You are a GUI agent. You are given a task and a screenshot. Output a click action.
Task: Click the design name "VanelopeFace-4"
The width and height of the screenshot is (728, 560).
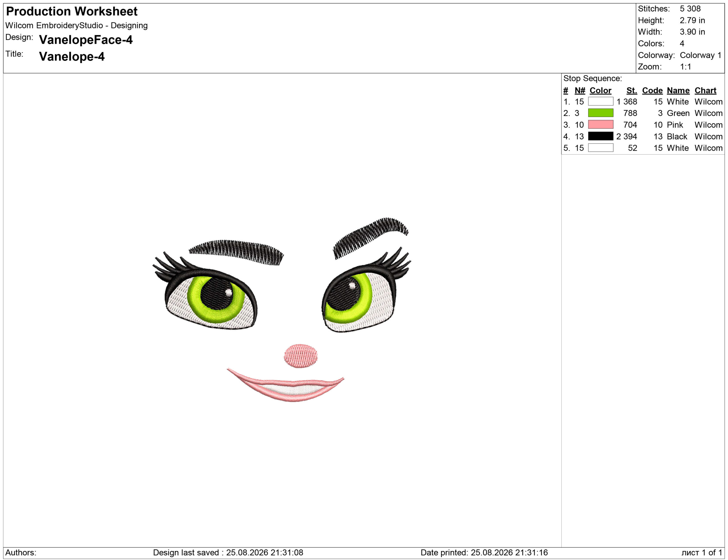coord(86,40)
